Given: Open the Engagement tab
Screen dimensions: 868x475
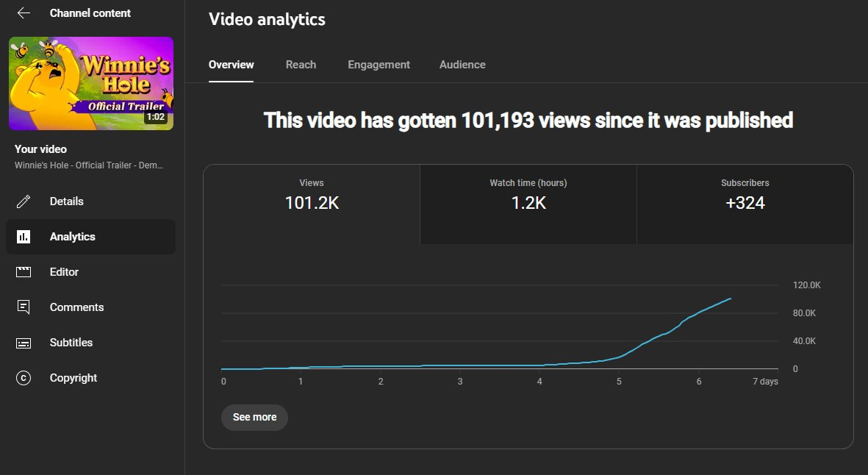Looking at the screenshot, I should click(x=379, y=65).
